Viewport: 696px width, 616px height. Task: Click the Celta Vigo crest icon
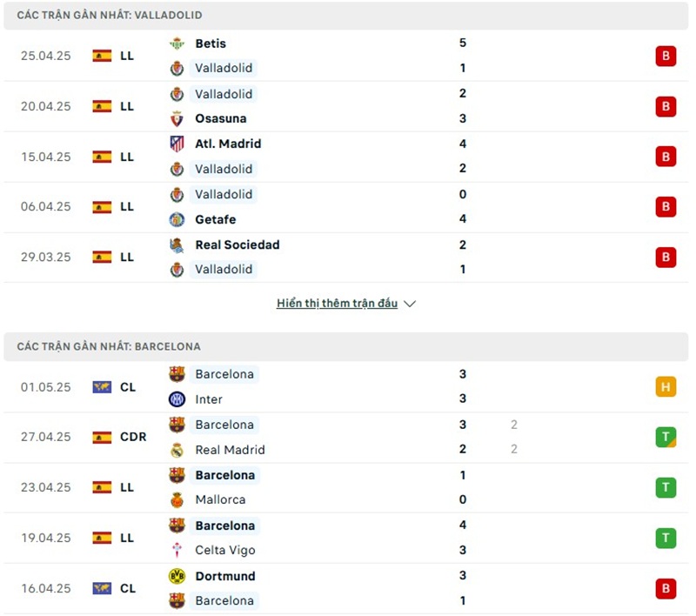[x=177, y=550]
